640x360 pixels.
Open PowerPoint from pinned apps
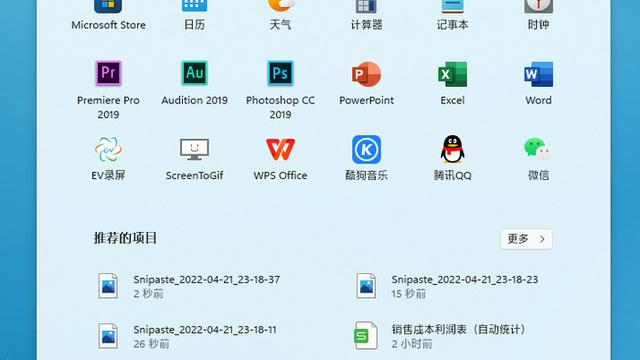tap(366, 83)
